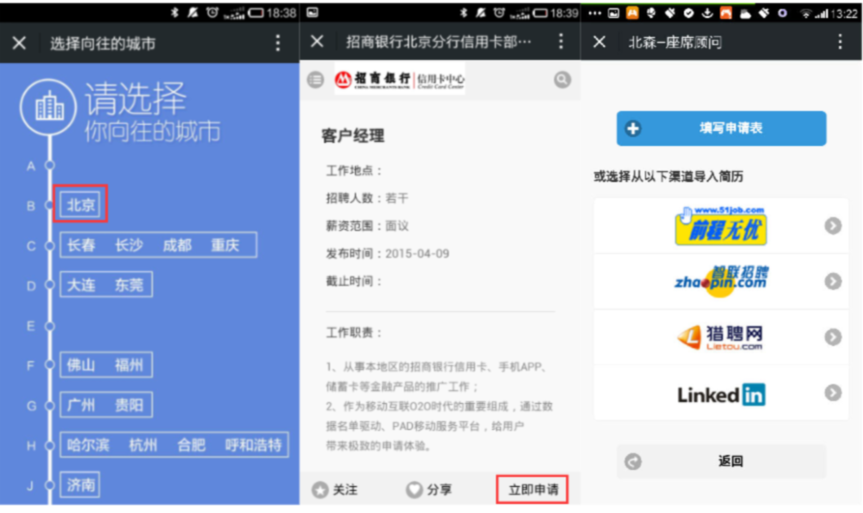Image resolution: width=863 pixels, height=513 pixels.
Task: Select 济南 city
Action: point(81,485)
